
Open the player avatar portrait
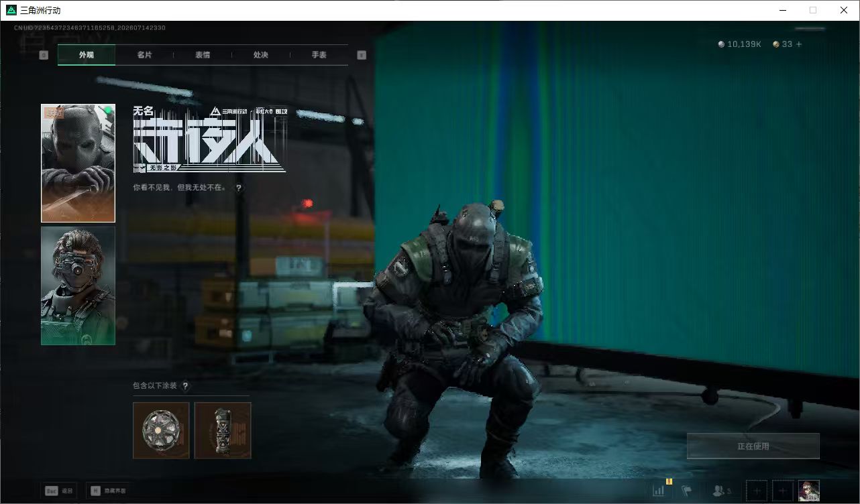(809, 491)
